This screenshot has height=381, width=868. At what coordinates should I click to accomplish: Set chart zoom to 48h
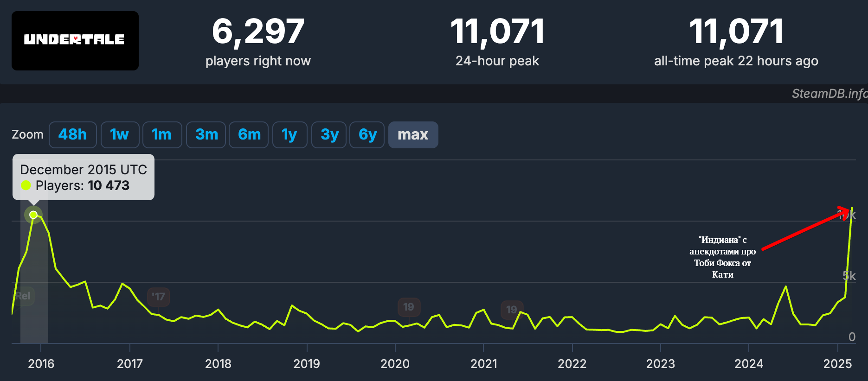tap(73, 135)
